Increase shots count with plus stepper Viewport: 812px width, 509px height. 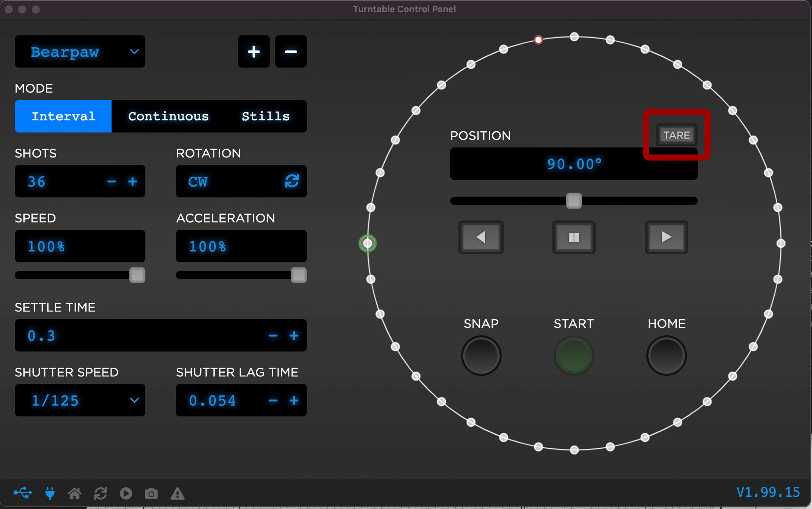tap(132, 182)
